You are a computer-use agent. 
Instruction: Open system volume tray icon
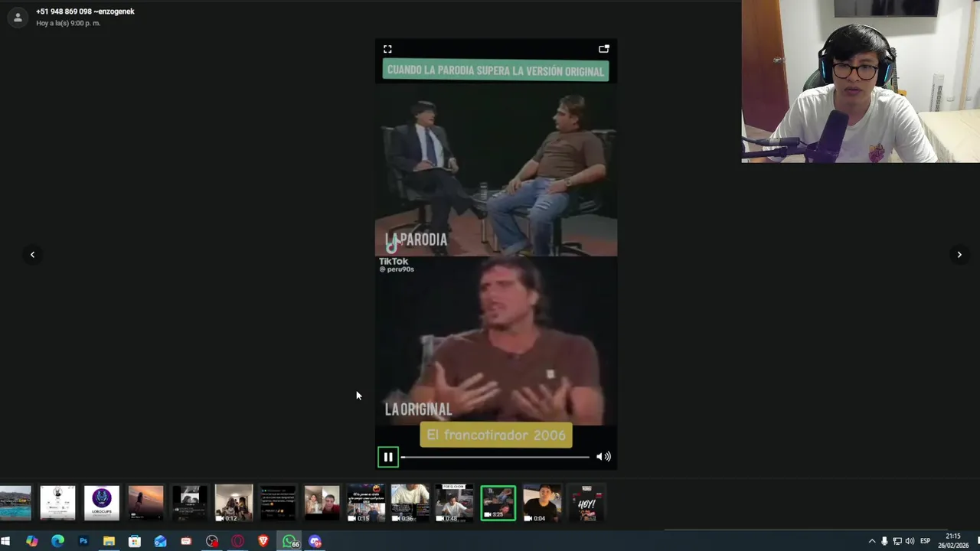click(x=910, y=541)
